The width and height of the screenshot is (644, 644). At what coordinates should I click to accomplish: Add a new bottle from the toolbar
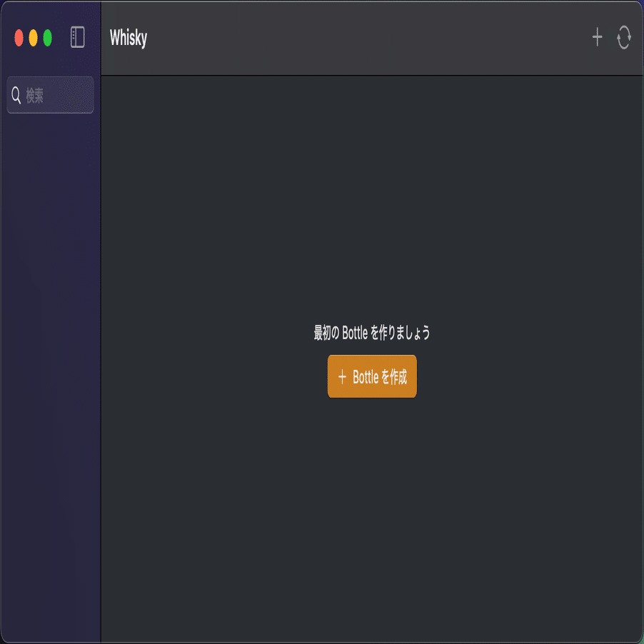point(597,37)
